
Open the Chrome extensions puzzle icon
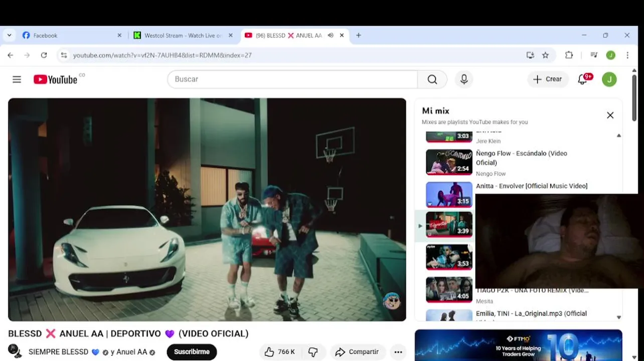(x=569, y=55)
